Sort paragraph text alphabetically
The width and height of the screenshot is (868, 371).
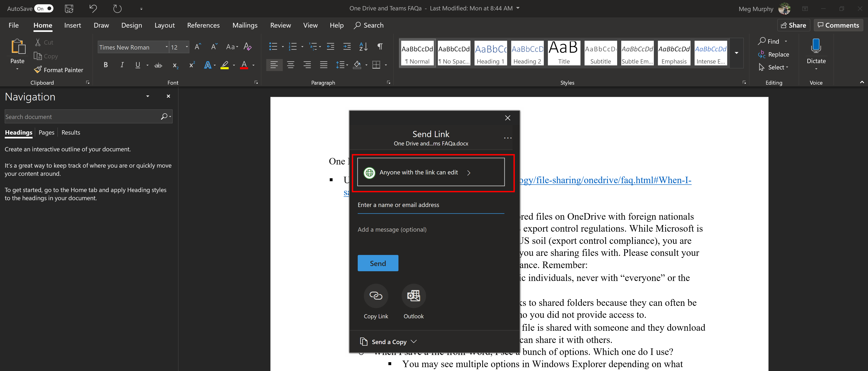[x=363, y=47]
